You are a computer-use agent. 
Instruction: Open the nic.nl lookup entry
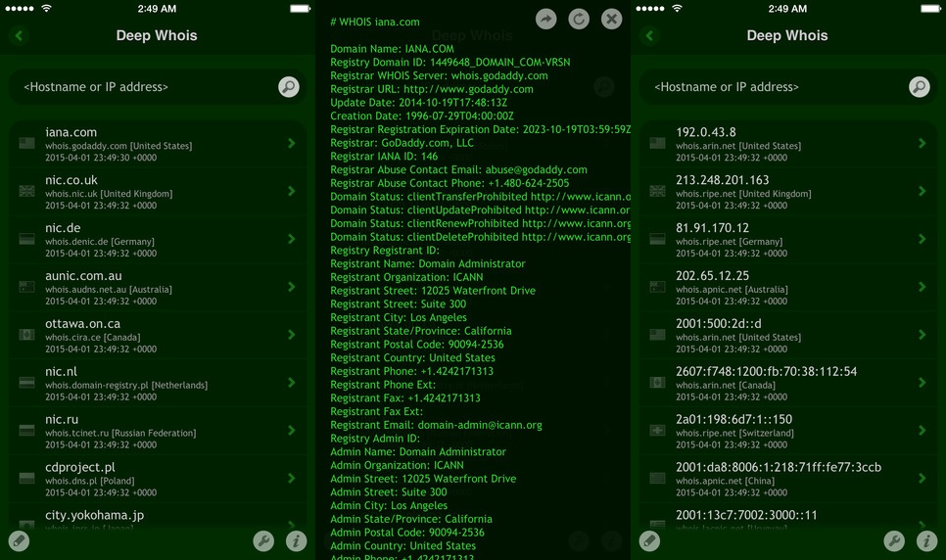click(158, 383)
